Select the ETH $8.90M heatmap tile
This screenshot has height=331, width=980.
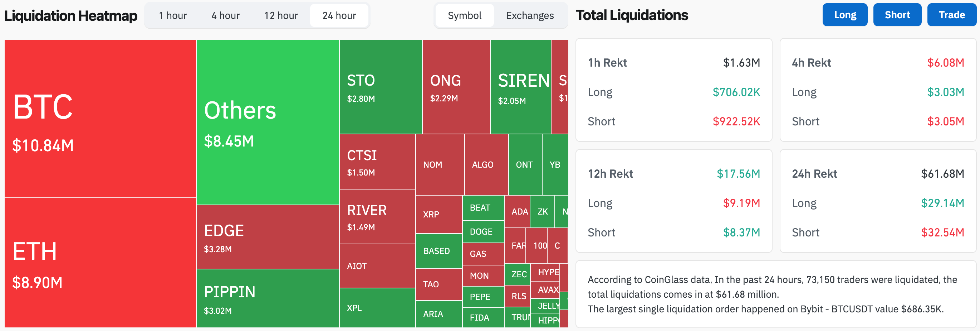(x=100, y=263)
